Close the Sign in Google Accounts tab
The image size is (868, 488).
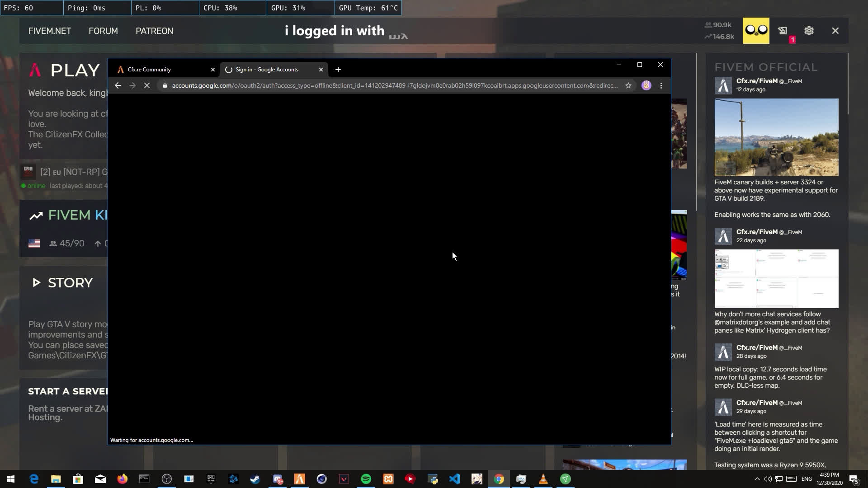[x=321, y=70]
